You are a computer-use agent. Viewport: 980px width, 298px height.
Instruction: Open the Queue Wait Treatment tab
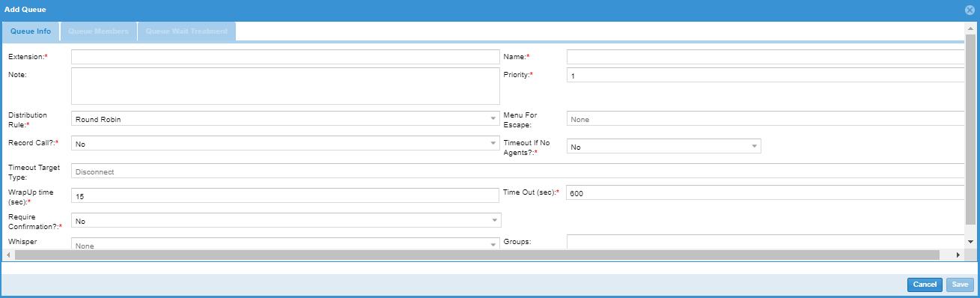186,31
